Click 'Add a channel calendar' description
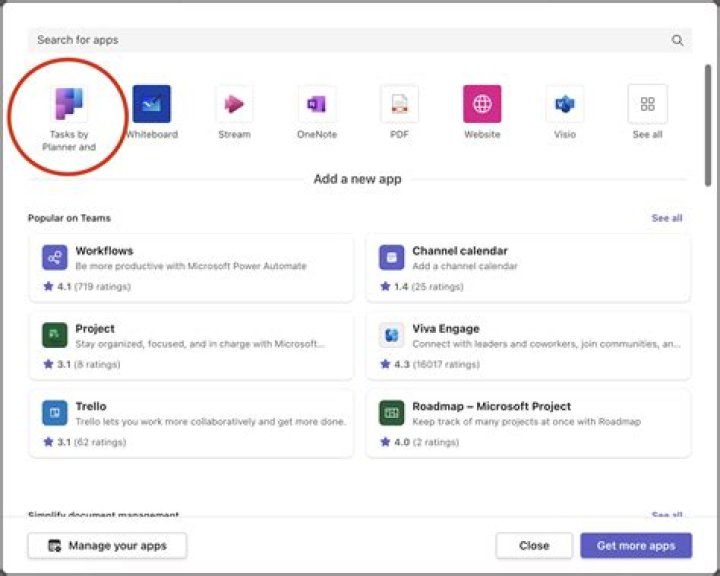 [x=465, y=266]
